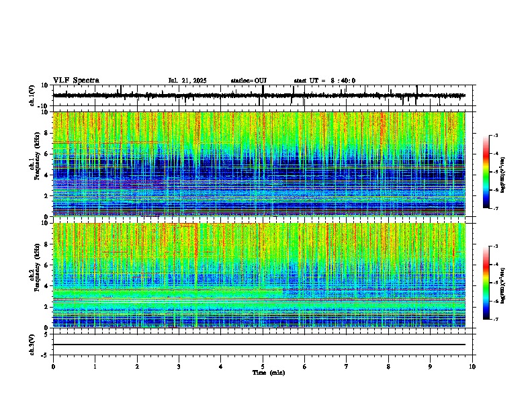
Task: Click time axis tick label "8"
Action: pyautogui.click(x=388, y=367)
